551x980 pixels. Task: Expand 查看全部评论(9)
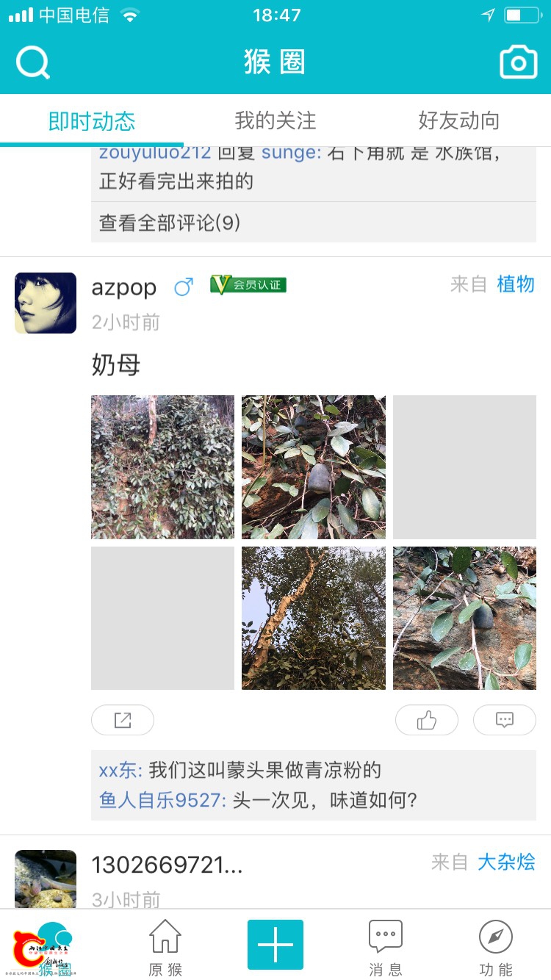click(x=314, y=223)
